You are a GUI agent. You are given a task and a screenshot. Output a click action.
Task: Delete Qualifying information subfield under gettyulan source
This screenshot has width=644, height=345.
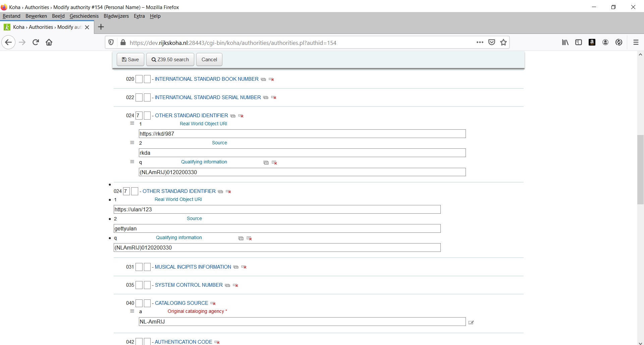(x=249, y=238)
